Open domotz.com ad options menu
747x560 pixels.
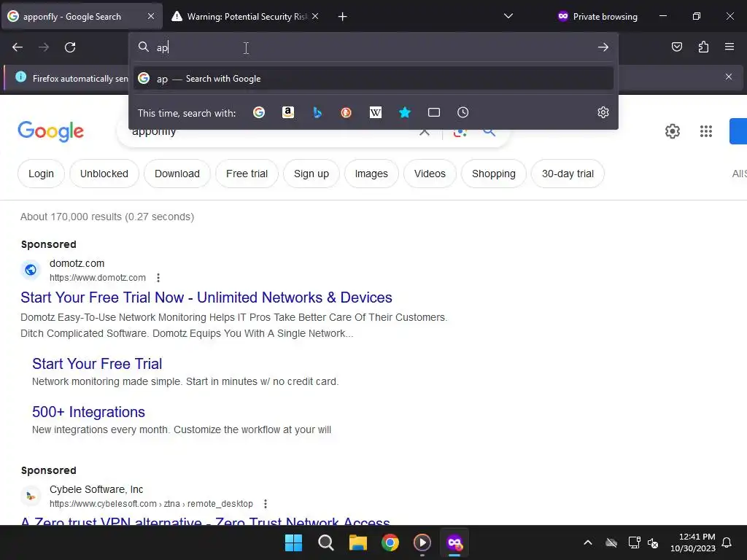pos(158,278)
